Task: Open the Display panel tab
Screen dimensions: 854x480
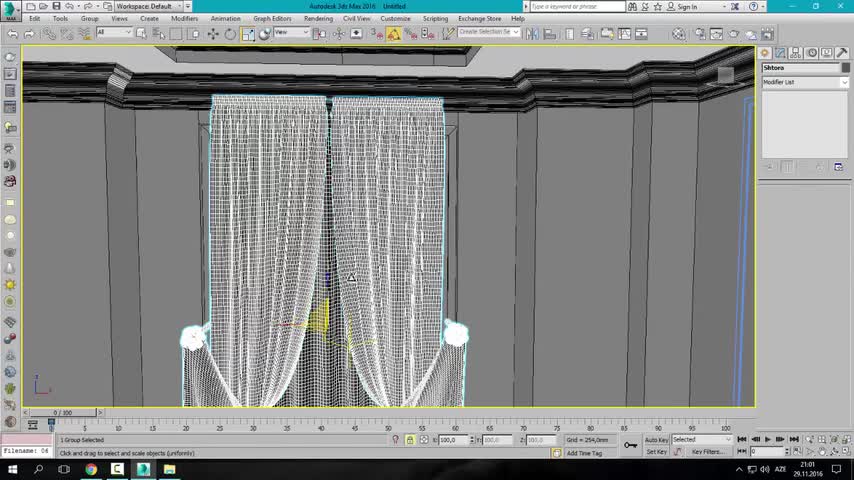Action: [827, 52]
